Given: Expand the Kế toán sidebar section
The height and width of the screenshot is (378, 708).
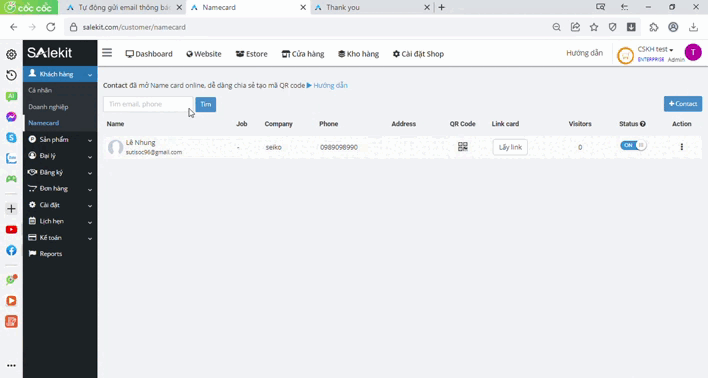Looking at the screenshot, I should [x=60, y=238].
